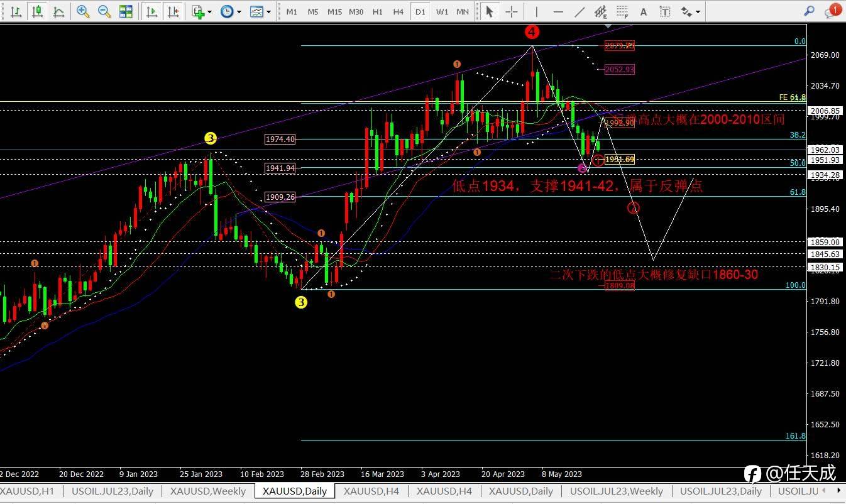Expand the arrows dropdown arrow
The height and width of the screenshot is (504, 846).
697,11
